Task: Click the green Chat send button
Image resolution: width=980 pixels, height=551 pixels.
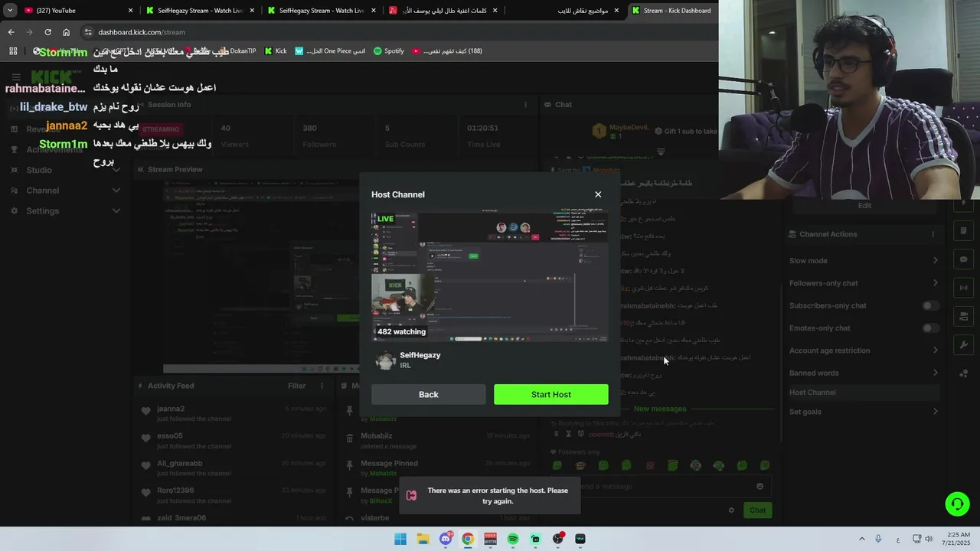Action: point(757,510)
